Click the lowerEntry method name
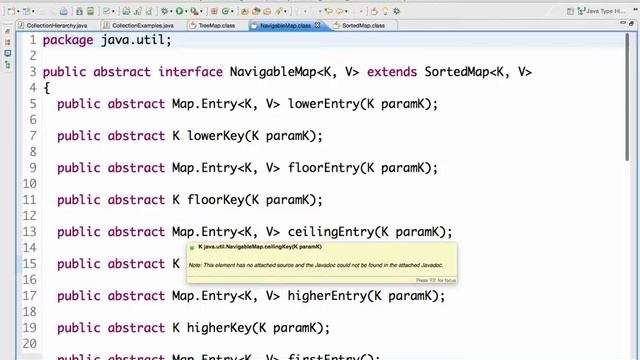 point(324,104)
